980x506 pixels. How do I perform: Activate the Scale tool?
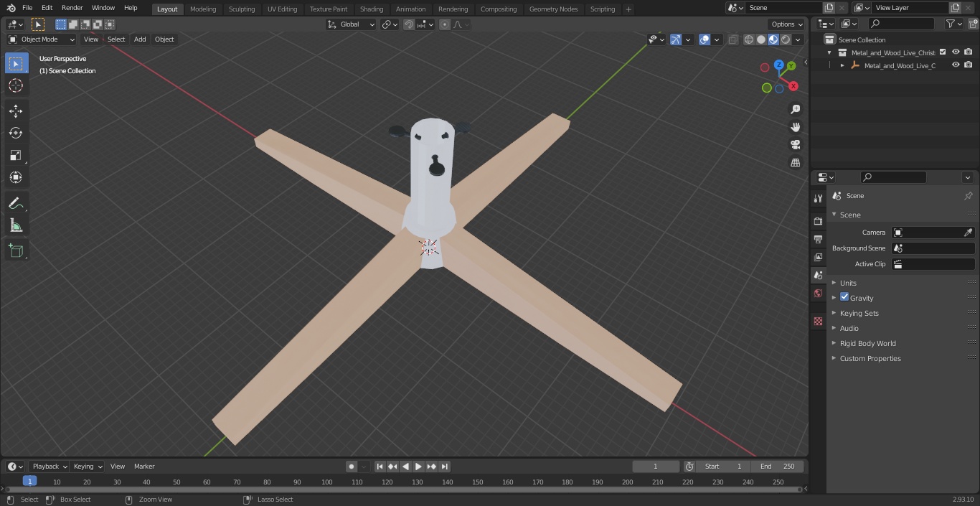click(16, 155)
